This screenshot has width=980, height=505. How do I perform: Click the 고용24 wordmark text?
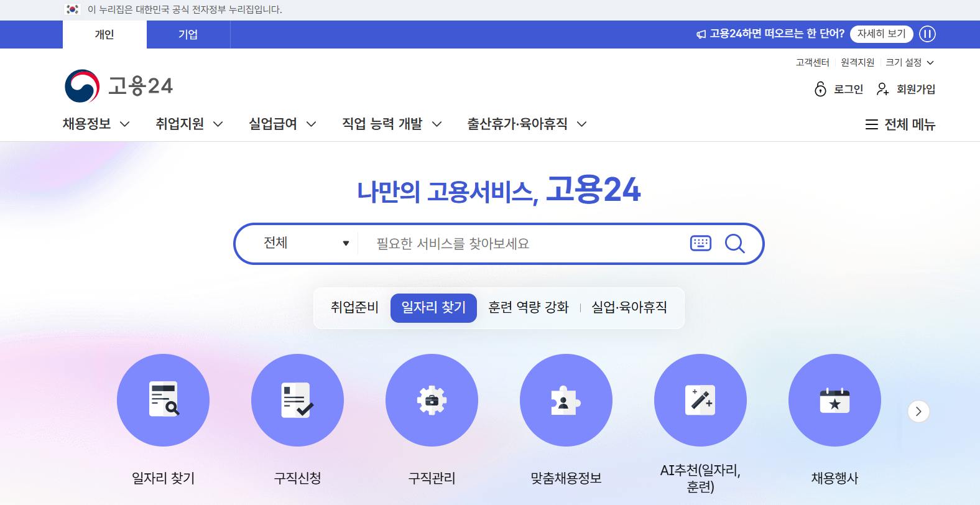141,86
